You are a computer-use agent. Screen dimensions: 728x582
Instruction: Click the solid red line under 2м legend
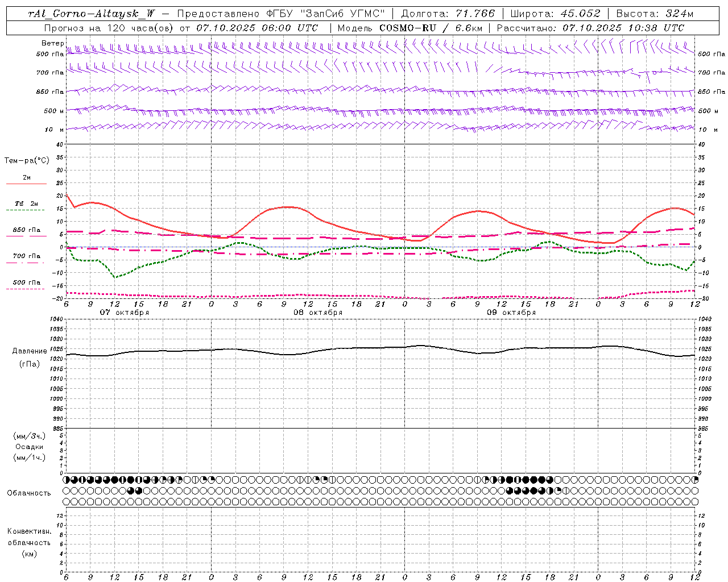[26, 184]
